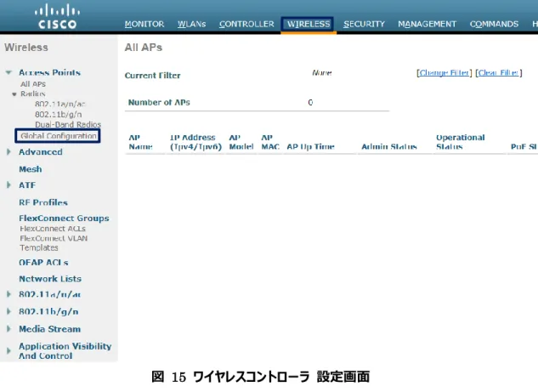Open the MANAGEMENT menu
This screenshot has height=392, width=538.
coord(428,24)
